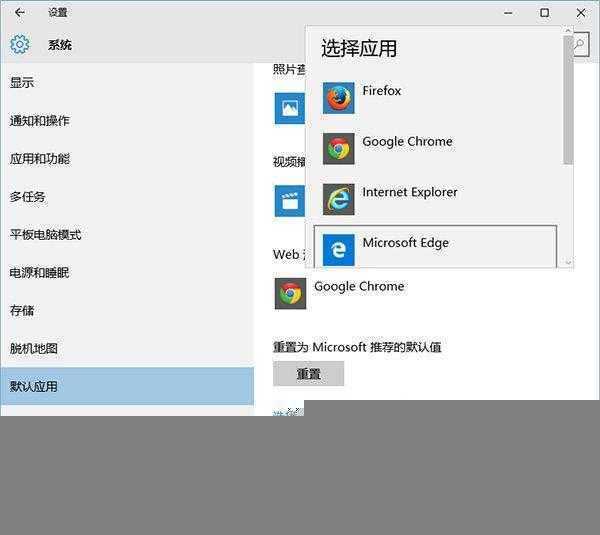Select the Microsoft Edge label entry
600x535 pixels.
point(406,243)
